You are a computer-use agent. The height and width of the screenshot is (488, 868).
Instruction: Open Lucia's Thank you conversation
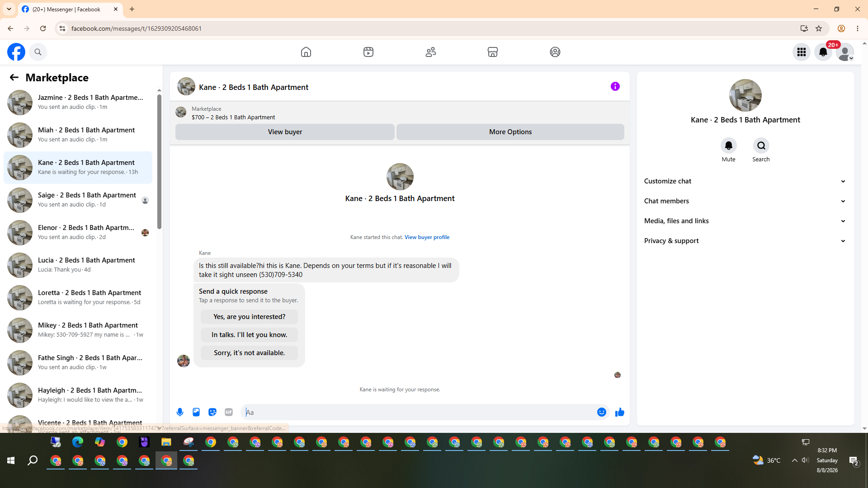pyautogui.click(x=78, y=265)
